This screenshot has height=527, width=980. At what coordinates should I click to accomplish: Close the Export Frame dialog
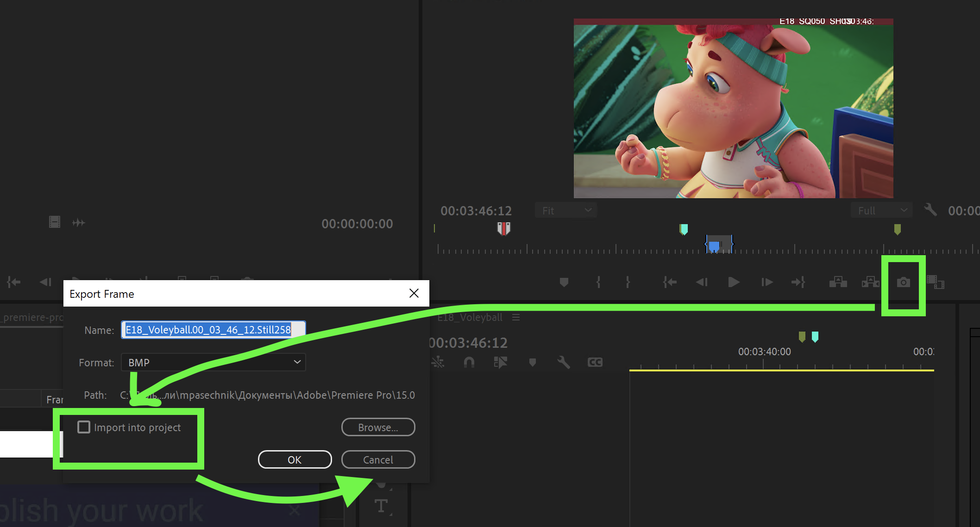click(414, 293)
